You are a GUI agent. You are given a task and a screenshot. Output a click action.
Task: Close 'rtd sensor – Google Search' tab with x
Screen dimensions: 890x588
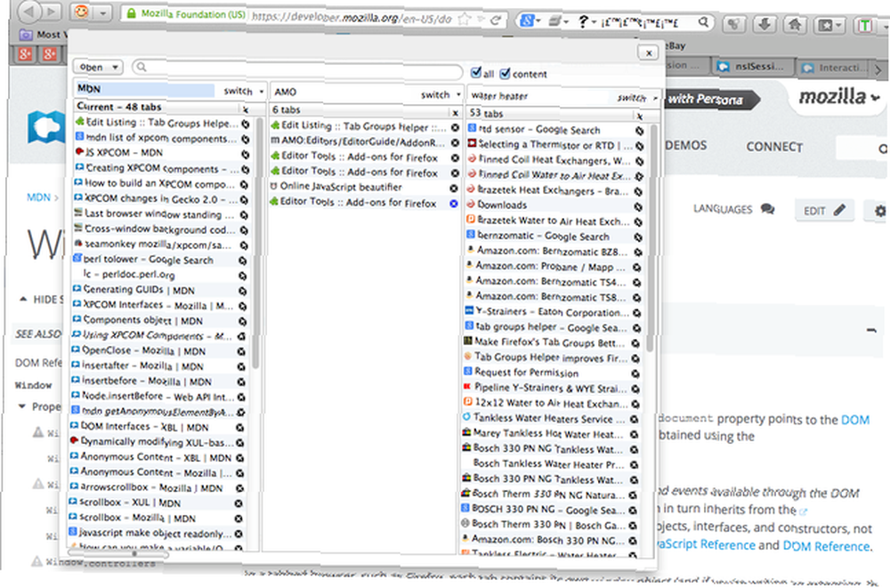[639, 131]
